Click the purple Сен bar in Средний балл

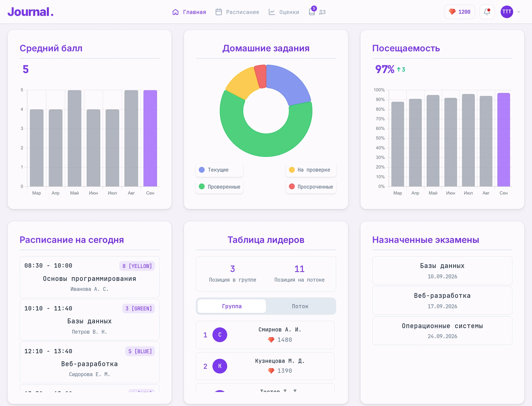150,138
